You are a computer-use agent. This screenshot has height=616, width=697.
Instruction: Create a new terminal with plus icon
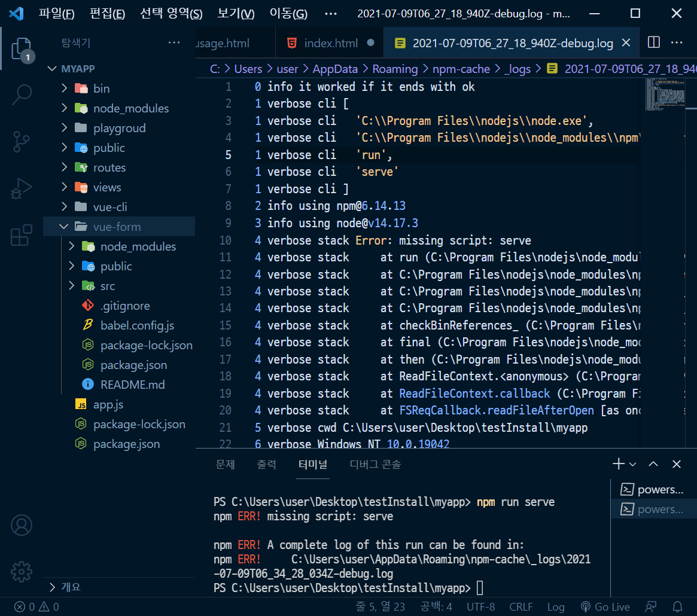click(618, 464)
